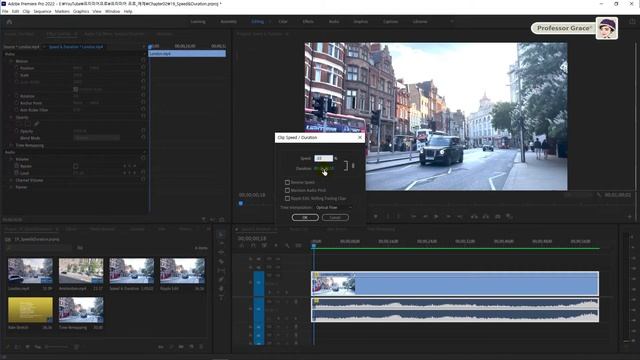Click the timeline playhead timecode display

[252, 238]
